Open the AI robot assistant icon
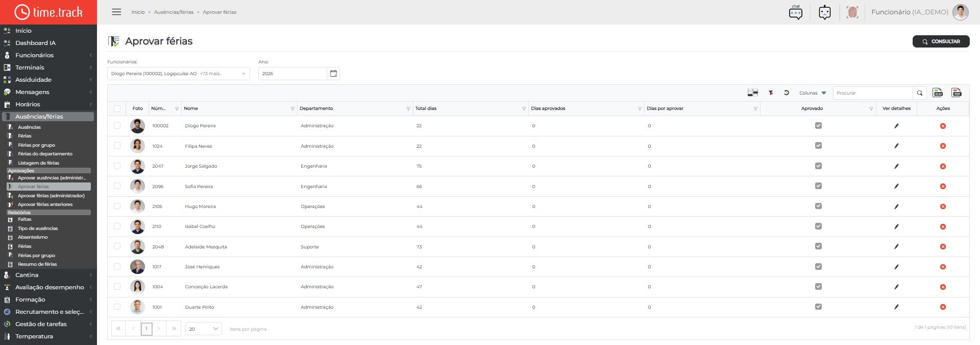 click(x=825, y=12)
